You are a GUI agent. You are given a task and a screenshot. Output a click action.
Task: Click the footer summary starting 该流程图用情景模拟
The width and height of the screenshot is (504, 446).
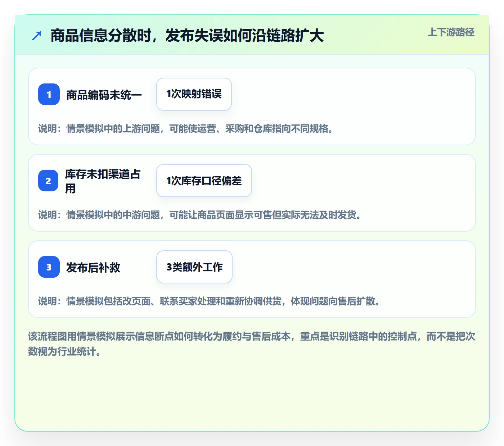pos(252,344)
